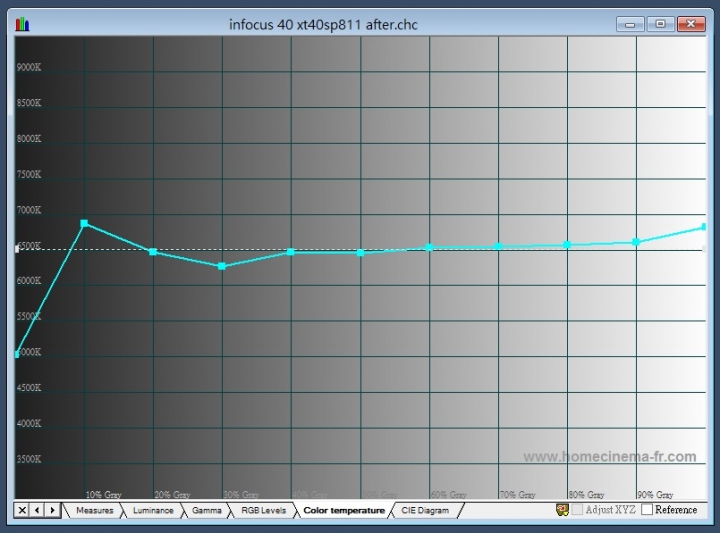Maximize the infocus chc window
Screen dimensions: 720x533
[x=660, y=24]
